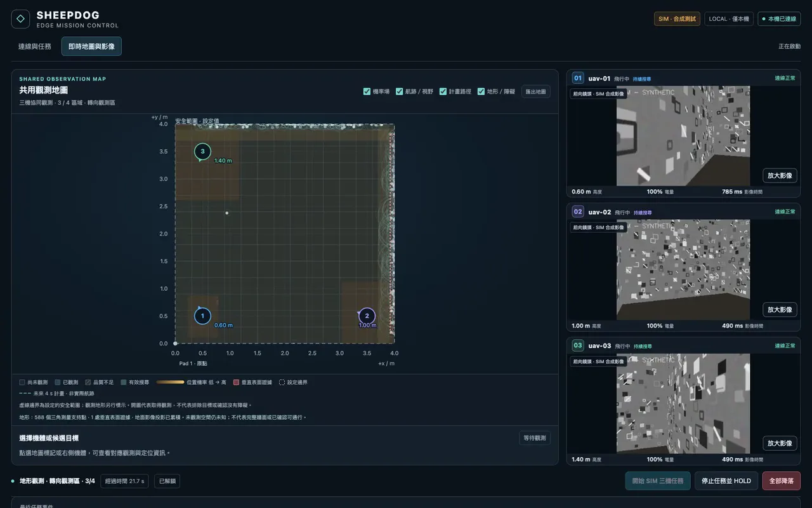Enlarge the uav-03 video with 放大影像
812x508 pixels.
[780, 443]
